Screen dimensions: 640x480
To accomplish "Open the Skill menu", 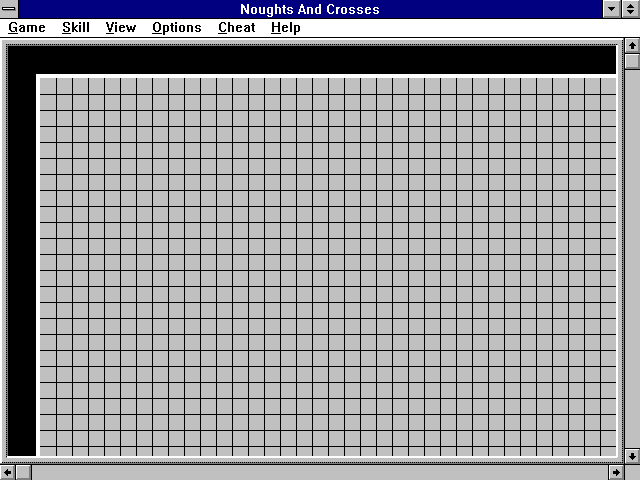I will 76,28.
